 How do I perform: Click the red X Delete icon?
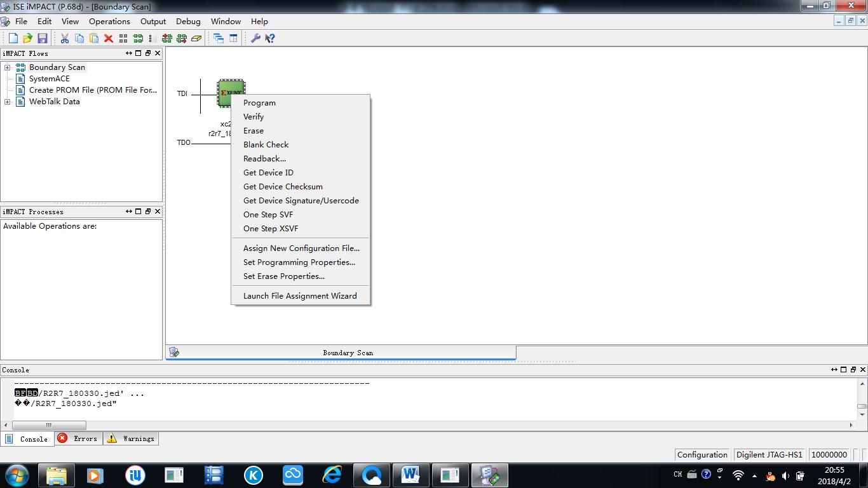point(108,39)
